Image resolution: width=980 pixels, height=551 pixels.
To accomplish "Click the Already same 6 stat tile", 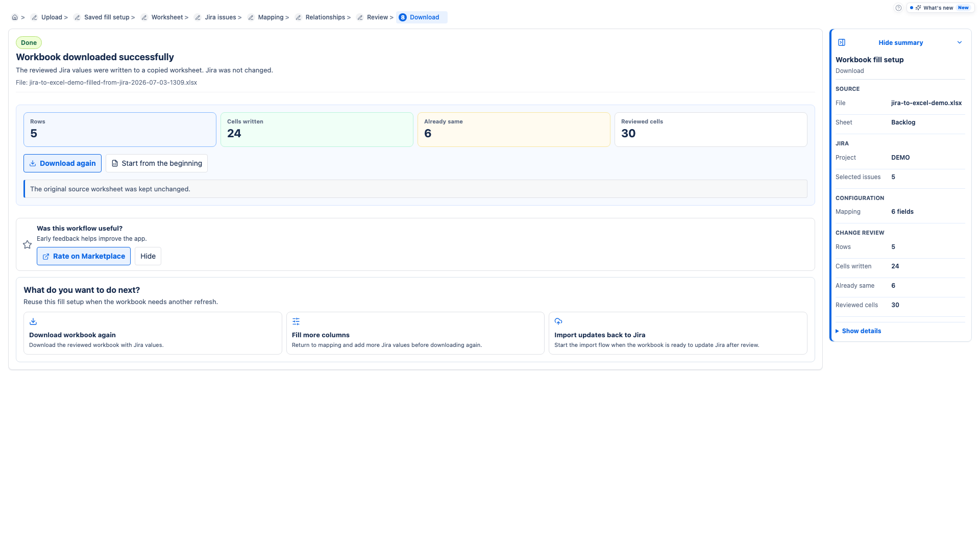I will click(x=514, y=130).
